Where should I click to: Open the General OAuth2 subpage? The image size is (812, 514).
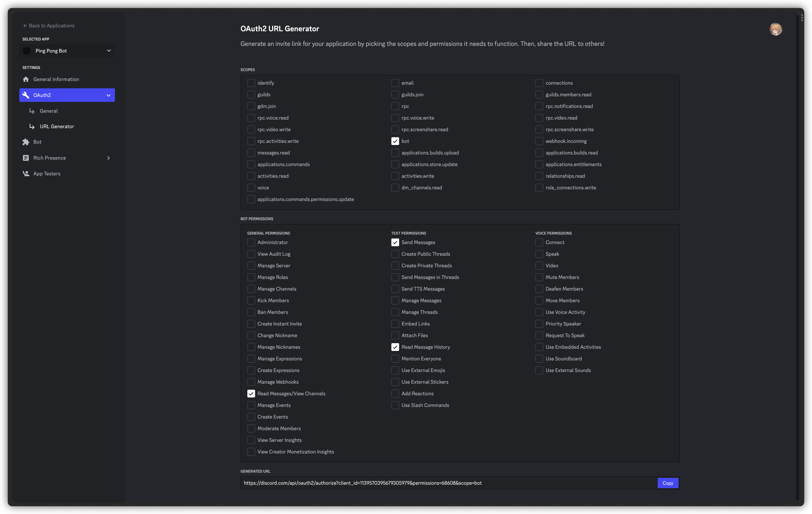click(x=49, y=111)
